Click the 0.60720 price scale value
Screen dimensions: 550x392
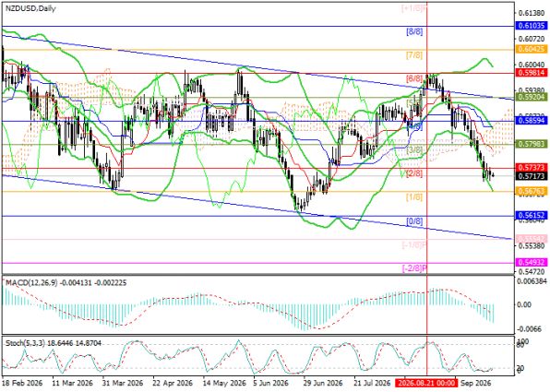pyautogui.click(x=532, y=38)
